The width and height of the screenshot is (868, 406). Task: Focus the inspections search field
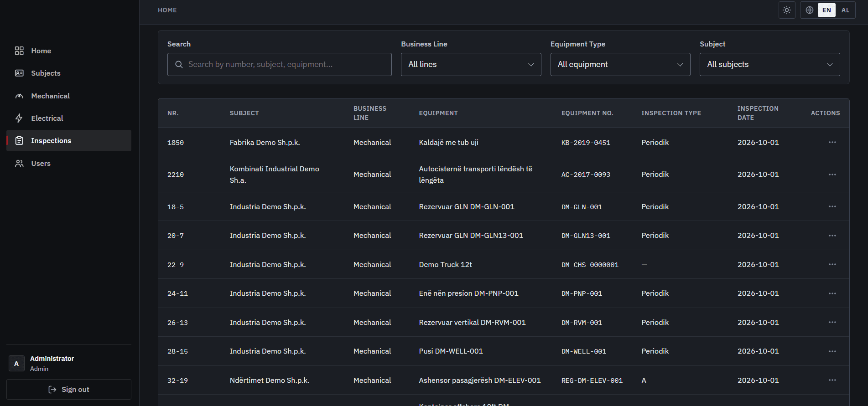click(x=280, y=65)
